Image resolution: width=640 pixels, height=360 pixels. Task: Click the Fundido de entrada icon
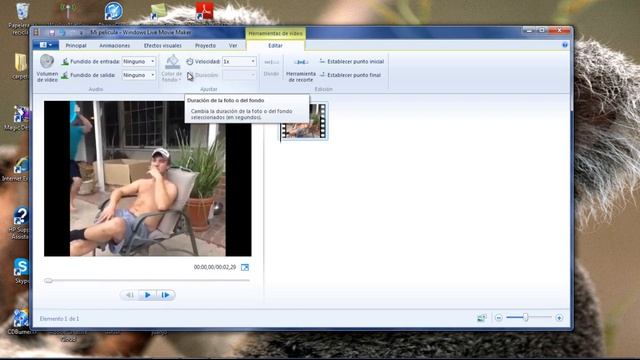tap(65, 62)
